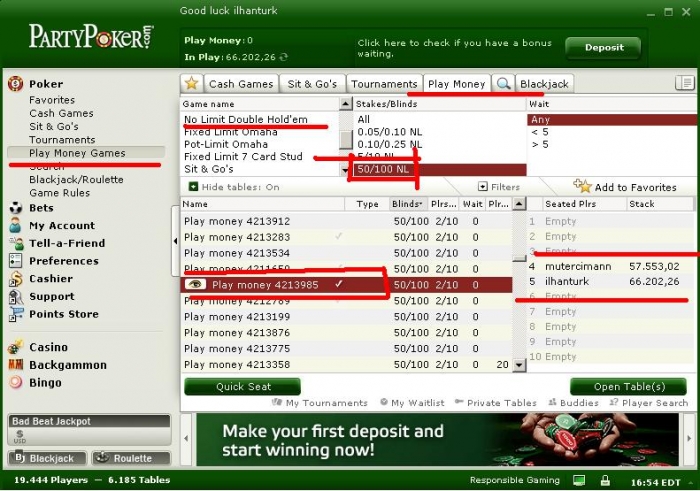
Task: Open Player Search link
Action: [649, 403]
